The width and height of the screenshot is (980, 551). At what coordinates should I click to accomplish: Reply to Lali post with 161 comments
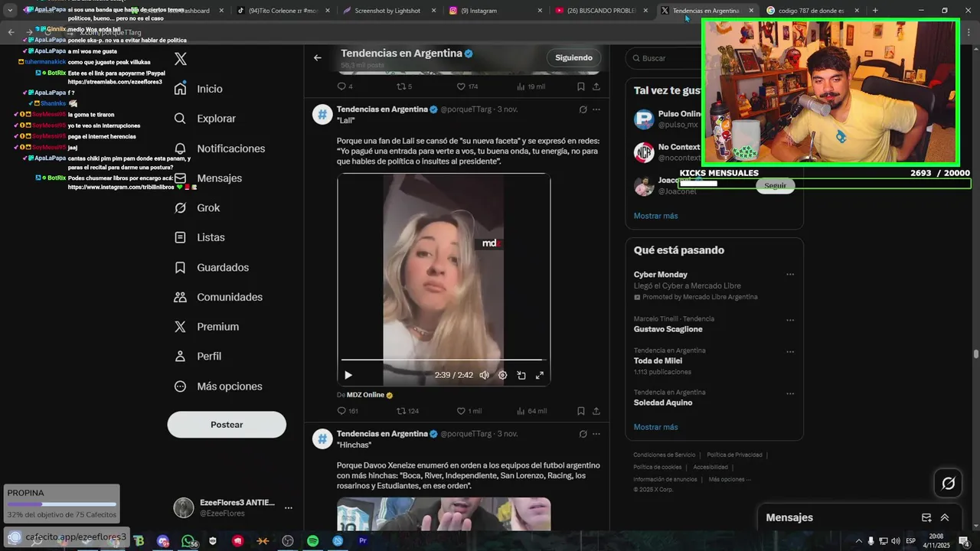pyautogui.click(x=348, y=411)
